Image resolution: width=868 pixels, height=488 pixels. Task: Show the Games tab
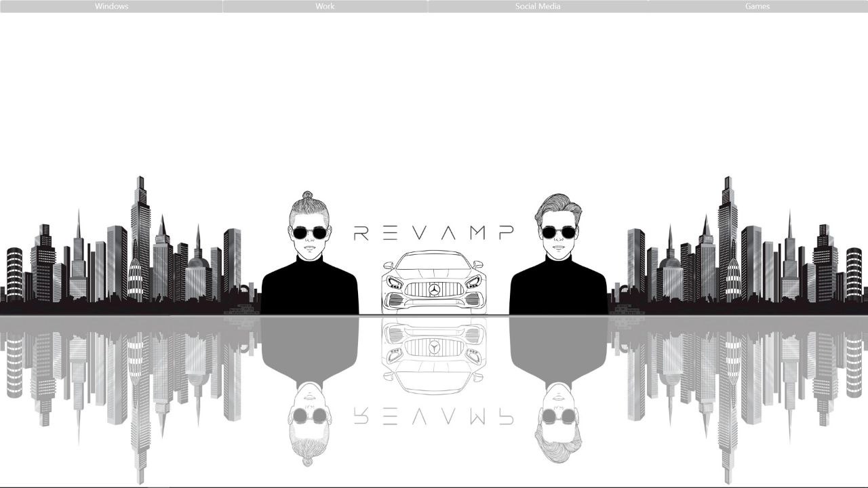pos(757,6)
